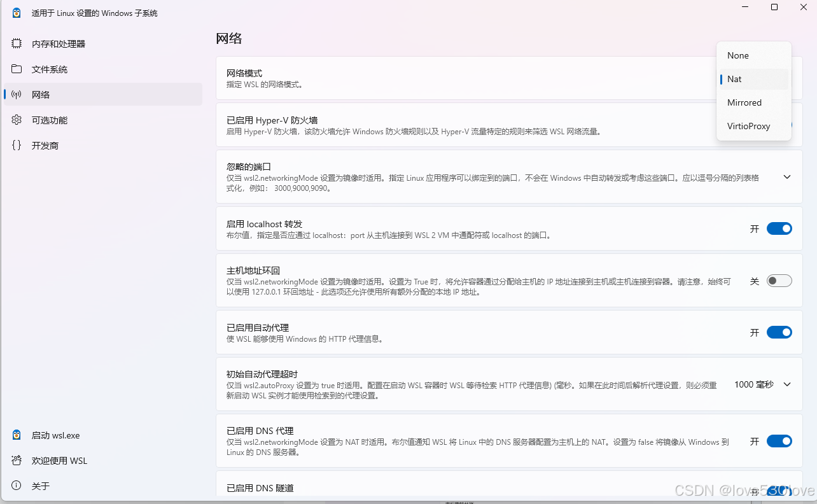Choose VirtioProxy network mode option

tap(754, 126)
